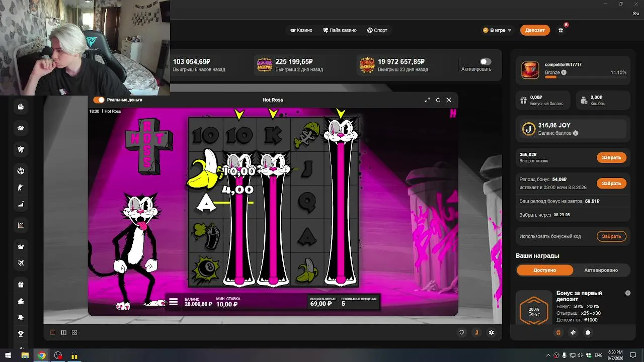The width and height of the screenshot is (644, 362).
Task: Open the soccer ball sports sidebar icon
Action: (21, 171)
